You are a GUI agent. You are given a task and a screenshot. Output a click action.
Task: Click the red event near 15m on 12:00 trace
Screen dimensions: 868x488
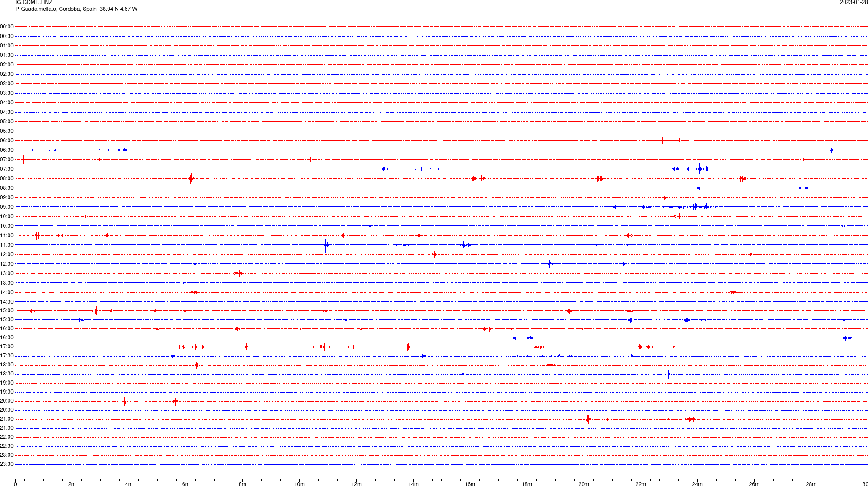(x=434, y=254)
